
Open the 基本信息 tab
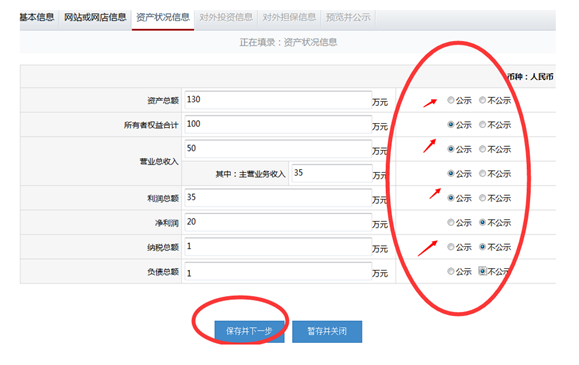click(x=37, y=17)
